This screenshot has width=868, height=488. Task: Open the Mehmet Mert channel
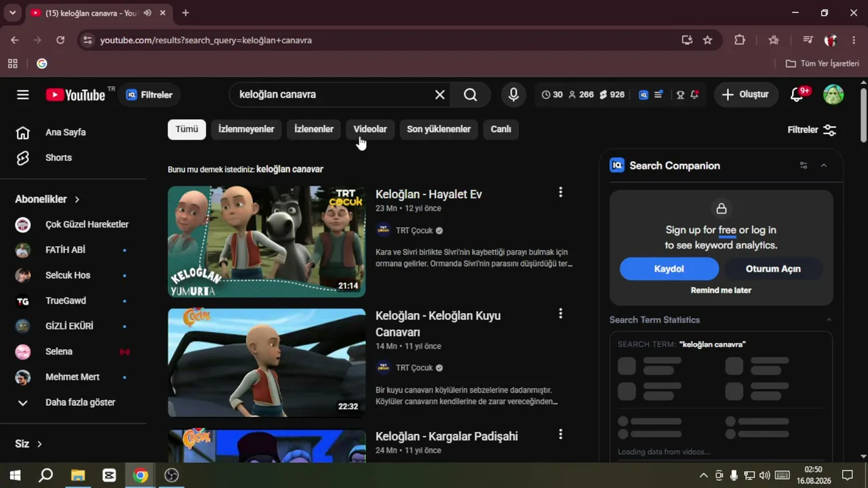(73, 377)
